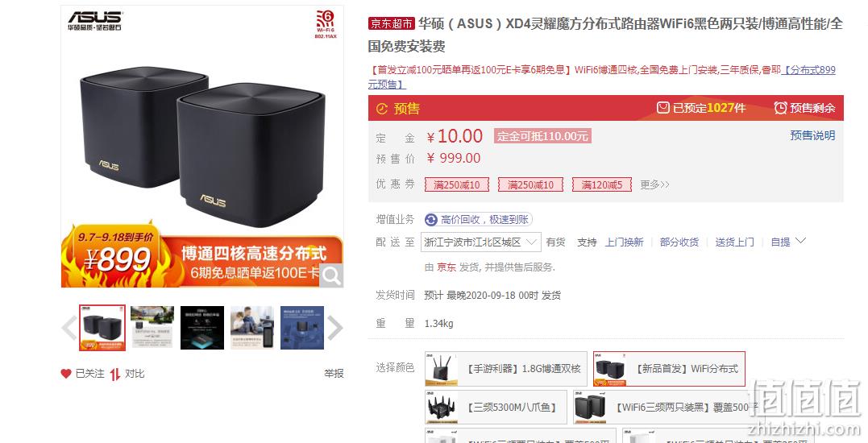Click the 预售 clock icon in red banner
Image resolution: width=868 pixels, height=443 pixels.
point(382,109)
